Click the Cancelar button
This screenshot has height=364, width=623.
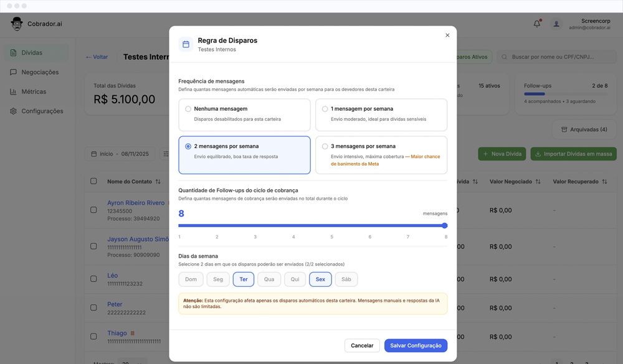pos(362,346)
